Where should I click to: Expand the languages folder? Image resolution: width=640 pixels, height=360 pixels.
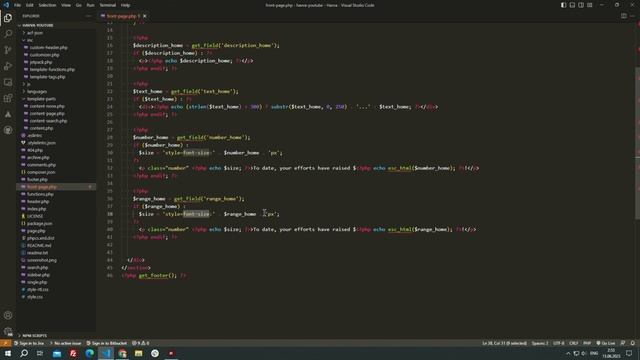coord(37,91)
